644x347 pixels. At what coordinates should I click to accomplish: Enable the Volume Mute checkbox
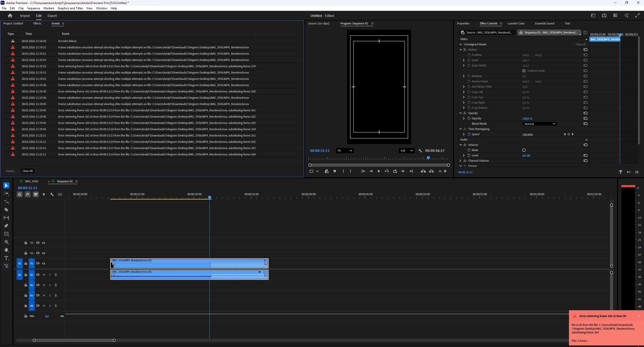pyautogui.click(x=524, y=150)
